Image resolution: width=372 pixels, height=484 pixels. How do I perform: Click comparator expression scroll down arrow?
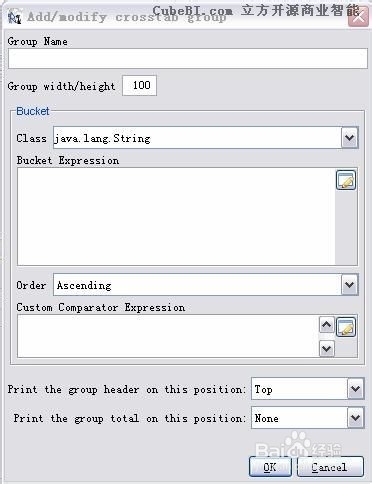tap(327, 349)
